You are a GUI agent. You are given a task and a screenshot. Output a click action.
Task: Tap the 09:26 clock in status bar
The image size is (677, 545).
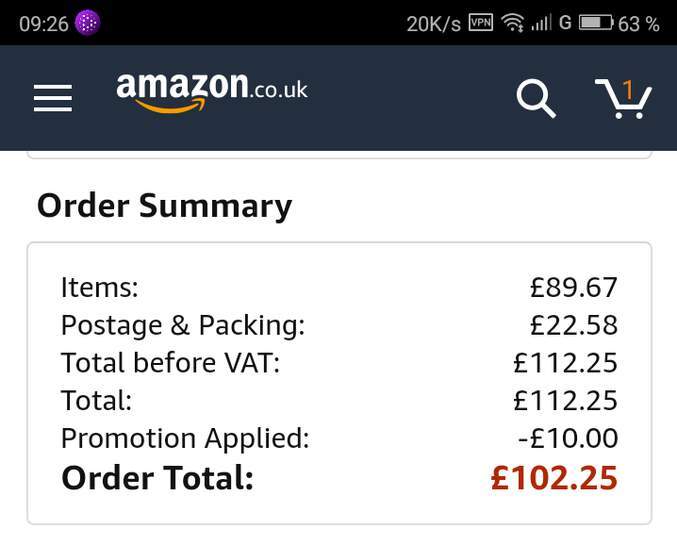[x=43, y=23]
